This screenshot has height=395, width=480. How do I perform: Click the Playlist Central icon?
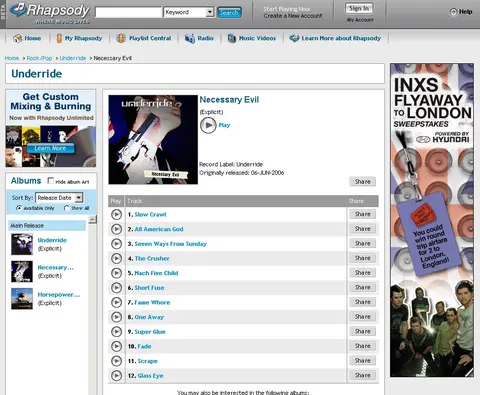pyautogui.click(x=121, y=38)
